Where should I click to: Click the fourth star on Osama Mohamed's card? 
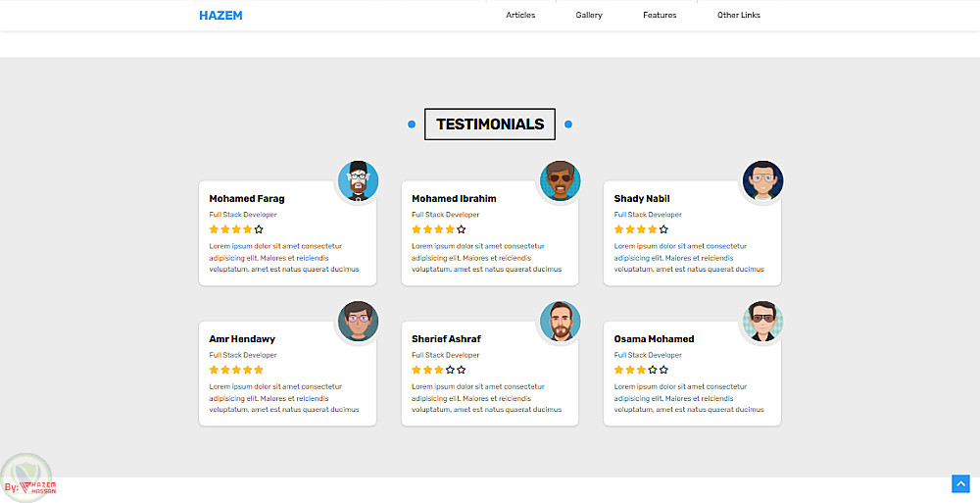653,370
